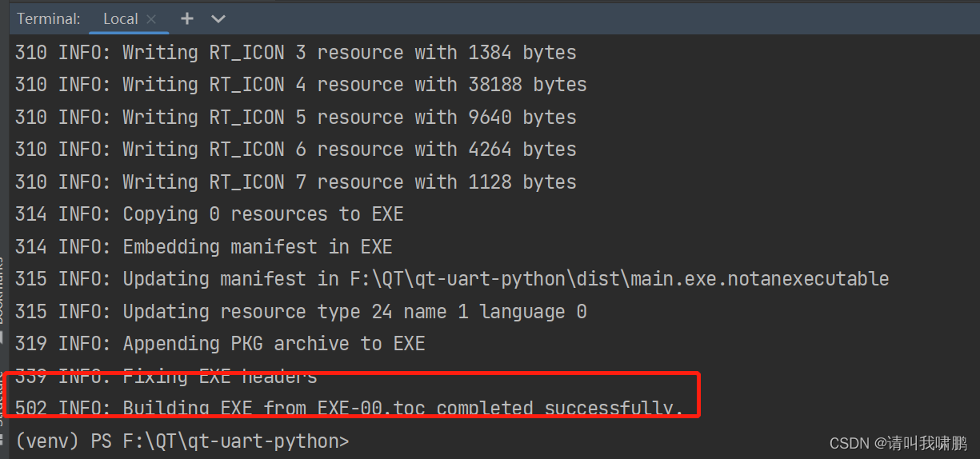Close the Local terminal tab

pyautogui.click(x=151, y=18)
